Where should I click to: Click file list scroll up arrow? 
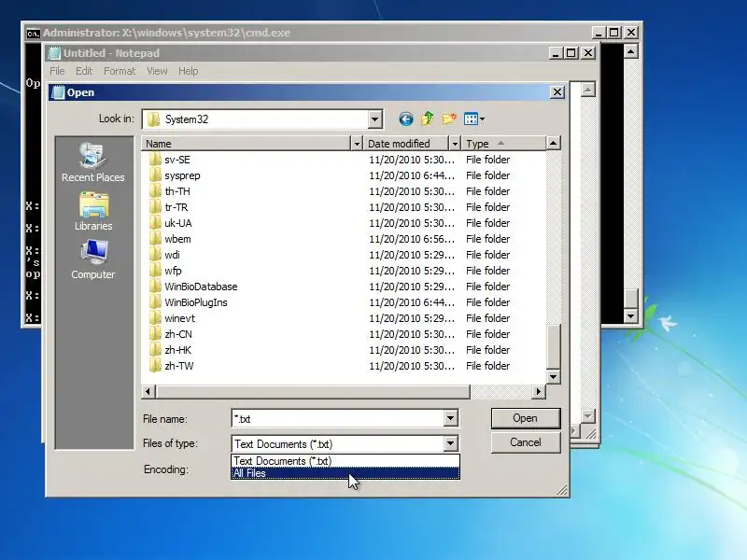[x=553, y=143]
